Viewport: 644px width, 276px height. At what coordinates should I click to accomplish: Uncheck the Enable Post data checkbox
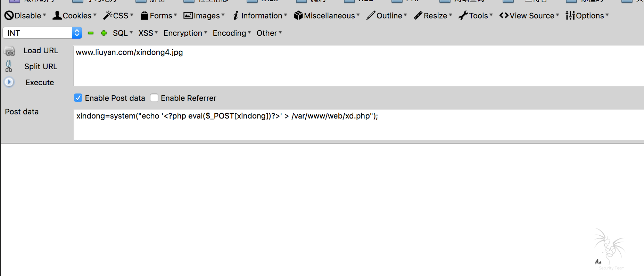78,98
